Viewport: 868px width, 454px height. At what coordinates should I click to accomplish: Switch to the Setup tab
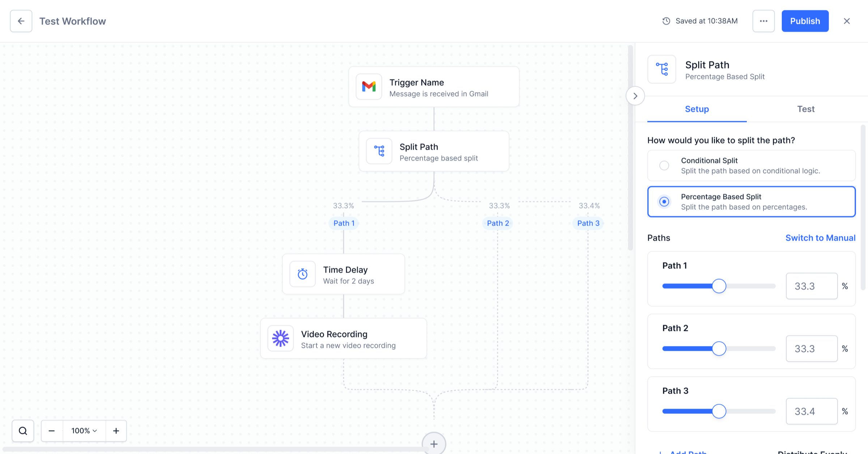[697, 109]
